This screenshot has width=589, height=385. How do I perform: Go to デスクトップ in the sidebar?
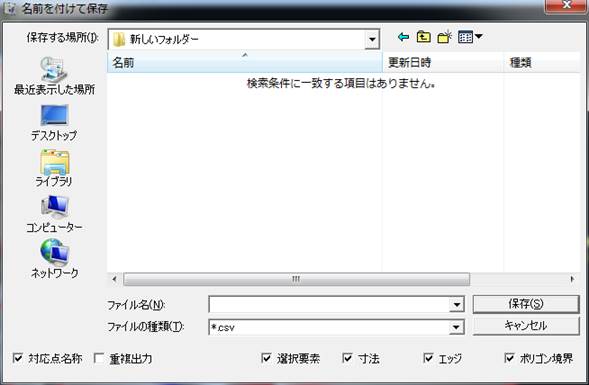click(x=54, y=123)
